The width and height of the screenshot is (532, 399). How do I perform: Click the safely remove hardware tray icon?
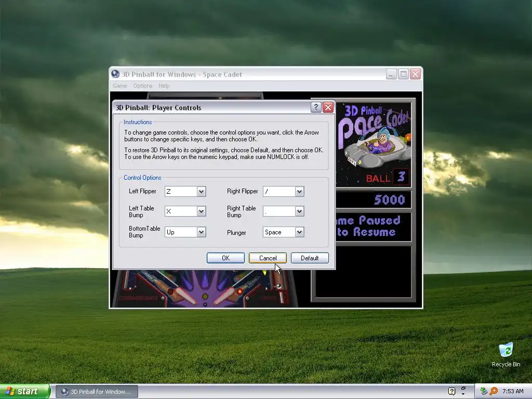click(484, 391)
